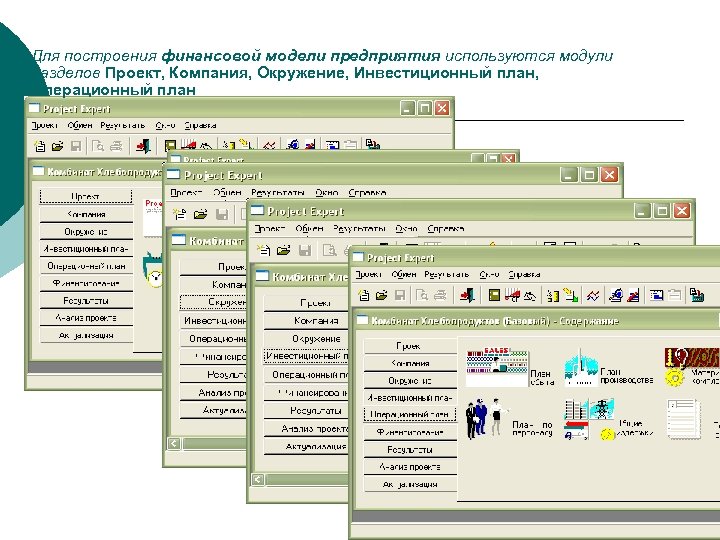Click New icon in rearmost left window toolbar
The height and width of the screenshot is (540, 720).
pos(40,146)
